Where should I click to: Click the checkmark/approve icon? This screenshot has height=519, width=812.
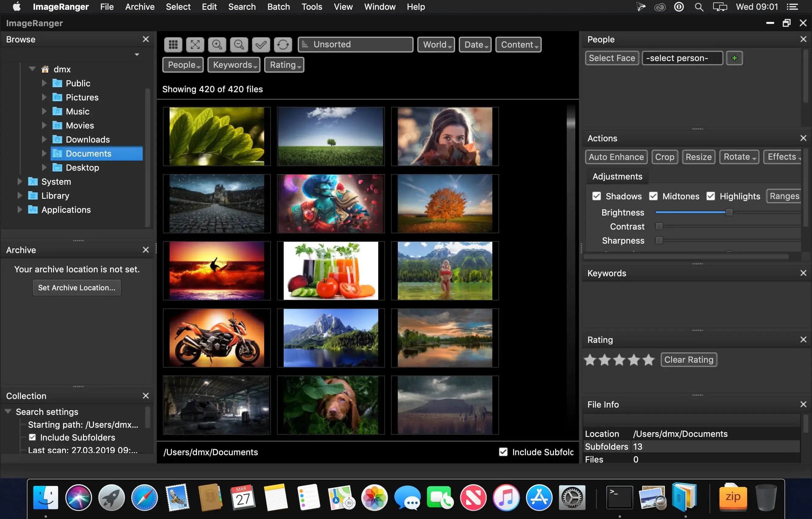(x=261, y=45)
